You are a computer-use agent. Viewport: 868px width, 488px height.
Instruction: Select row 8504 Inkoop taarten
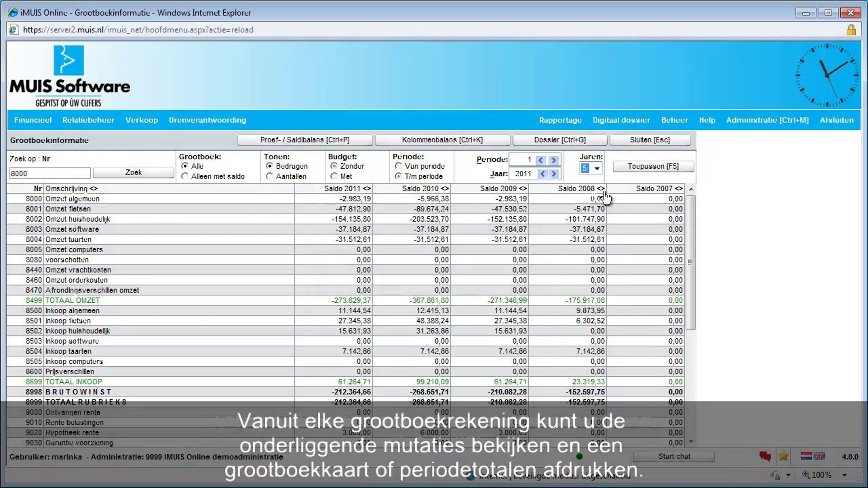point(346,351)
